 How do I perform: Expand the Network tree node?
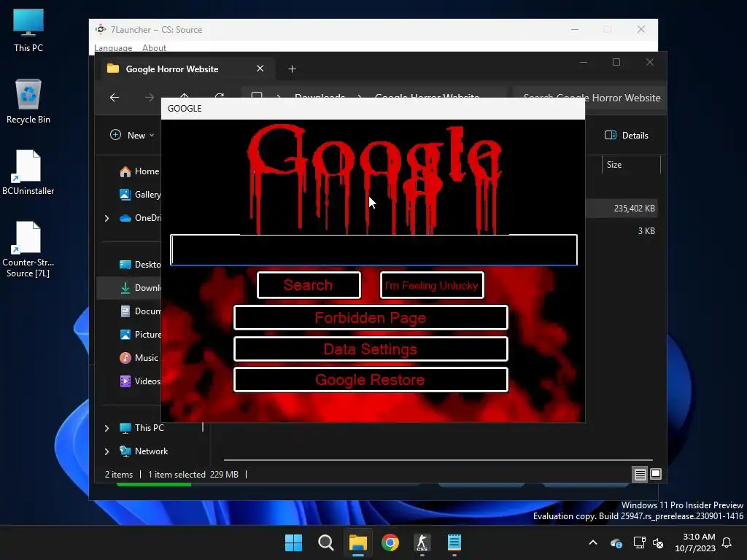(107, 451)
